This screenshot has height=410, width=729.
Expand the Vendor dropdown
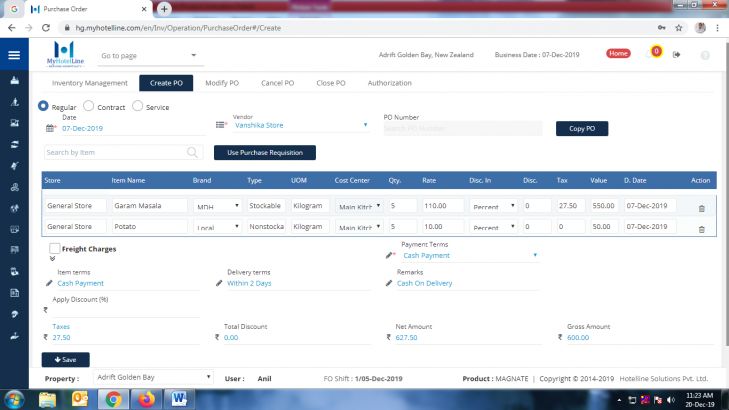[366, 126]
